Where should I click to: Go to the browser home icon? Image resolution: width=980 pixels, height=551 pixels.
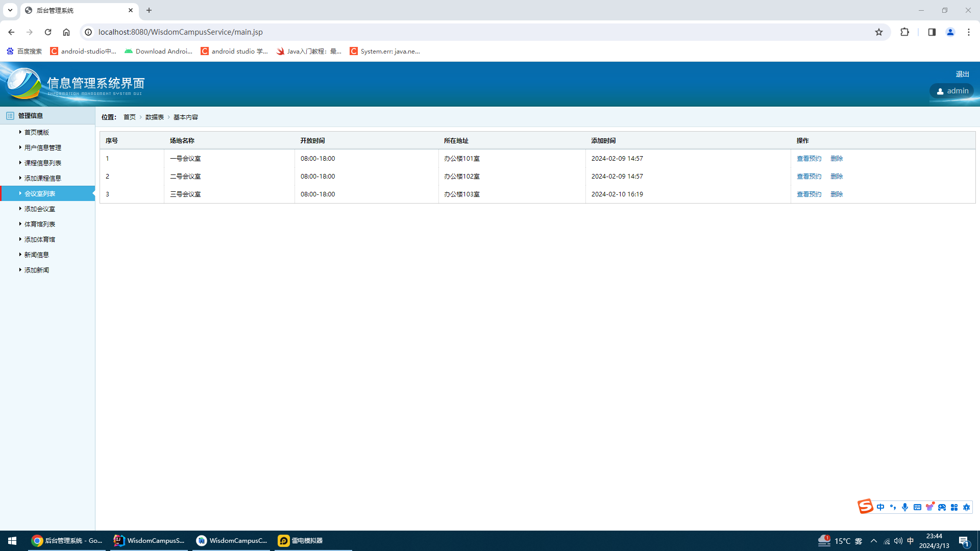(66, 32)
